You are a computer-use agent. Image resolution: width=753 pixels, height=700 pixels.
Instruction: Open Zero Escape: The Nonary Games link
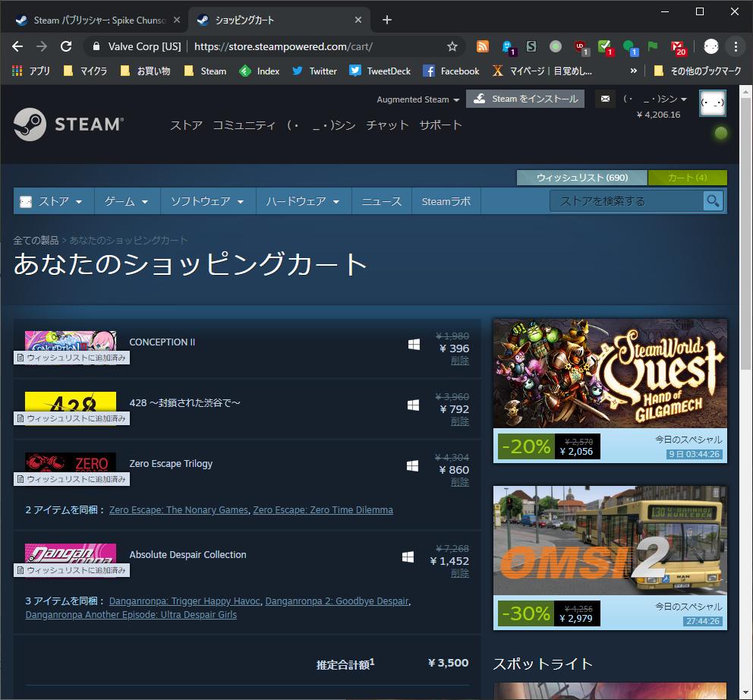pos(178,509)
